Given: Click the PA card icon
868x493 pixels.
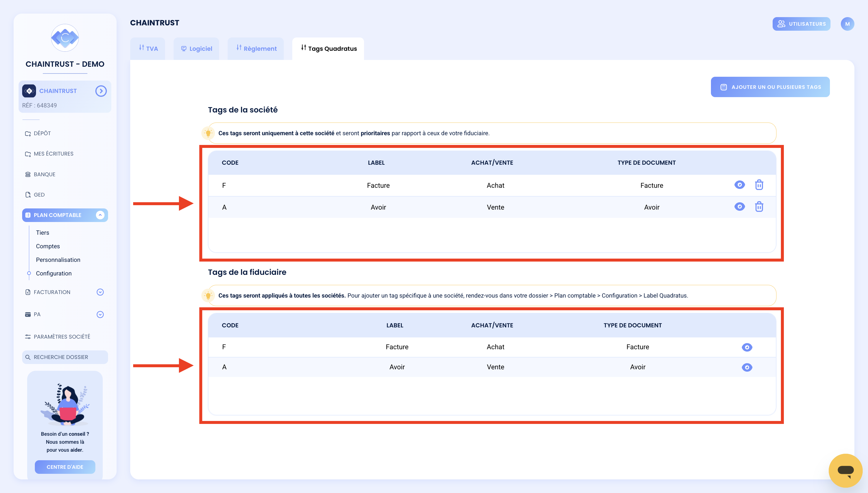Looking at the screenshot, I should 28,314.
